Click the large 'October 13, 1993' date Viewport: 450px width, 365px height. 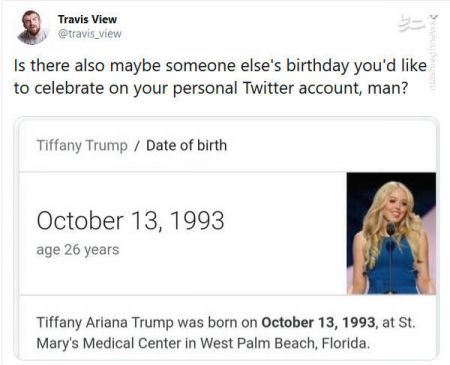(130, 220)
